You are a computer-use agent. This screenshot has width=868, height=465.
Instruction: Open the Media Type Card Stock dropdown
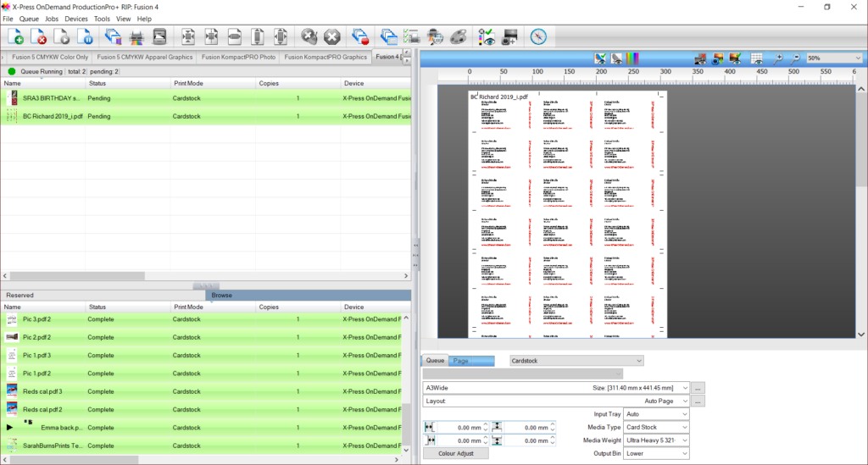(656, 428)
